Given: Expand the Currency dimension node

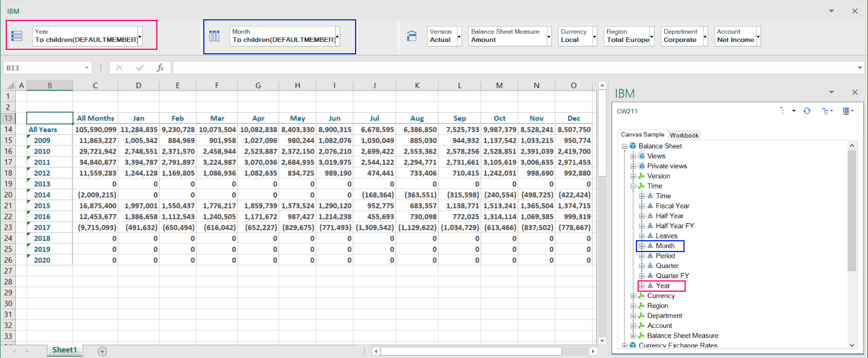Looking at the screenshot, I should pos(634,296).
